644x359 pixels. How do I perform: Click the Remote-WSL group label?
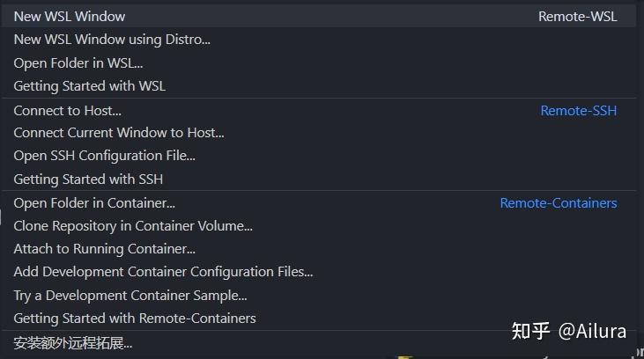point(577,16)
